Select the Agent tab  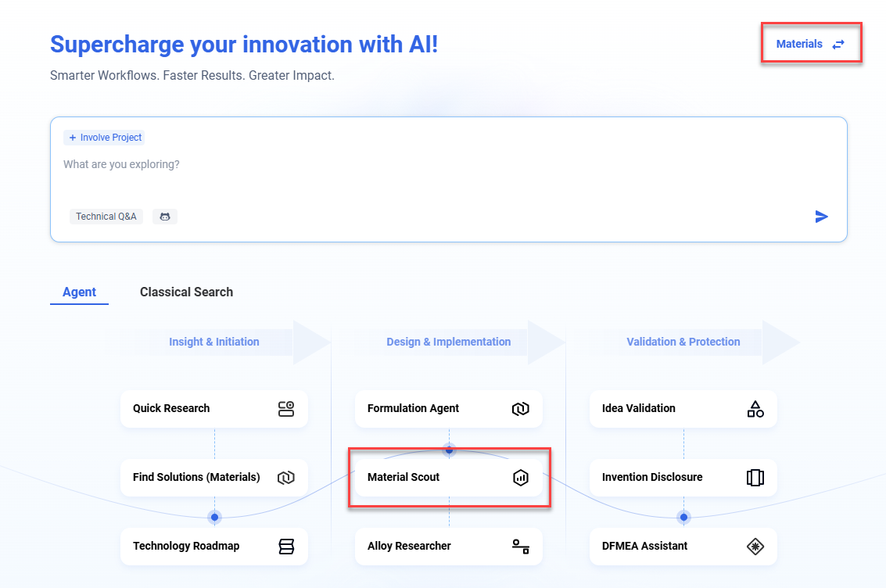tap(79, 292)
